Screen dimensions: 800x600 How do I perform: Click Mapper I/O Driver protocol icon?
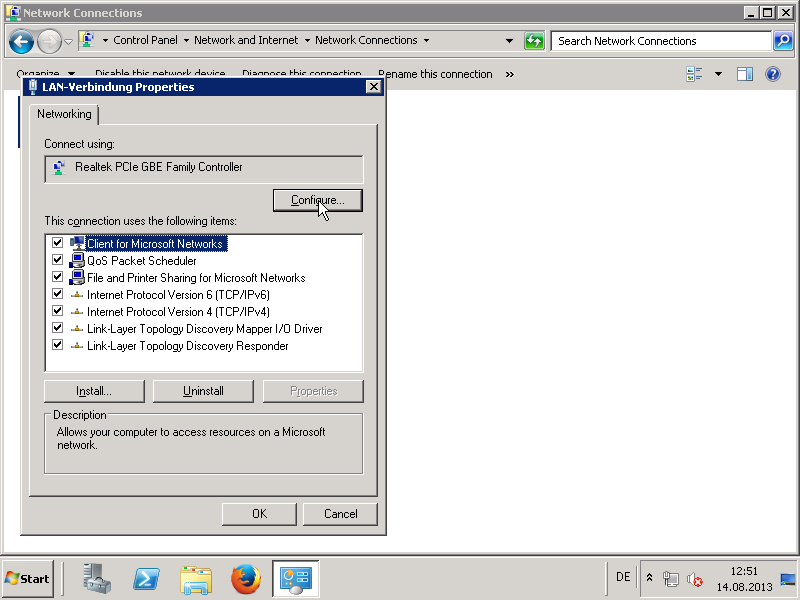tap(77, 329)
